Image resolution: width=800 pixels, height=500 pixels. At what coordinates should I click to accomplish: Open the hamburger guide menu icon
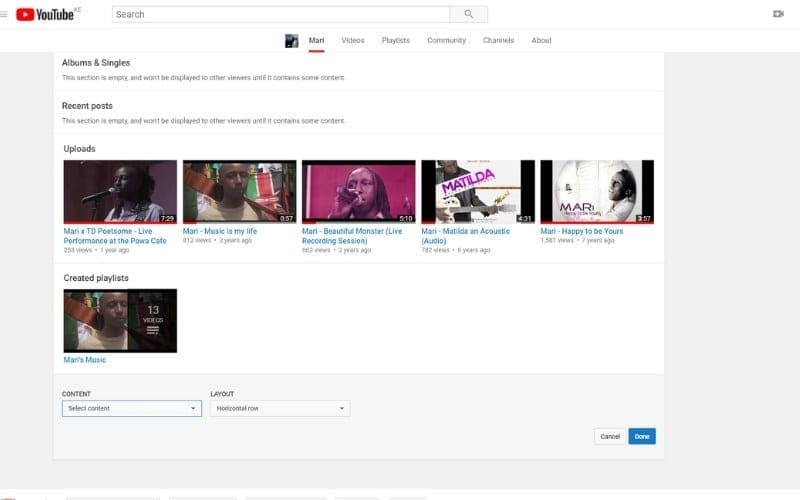point(4,14)
